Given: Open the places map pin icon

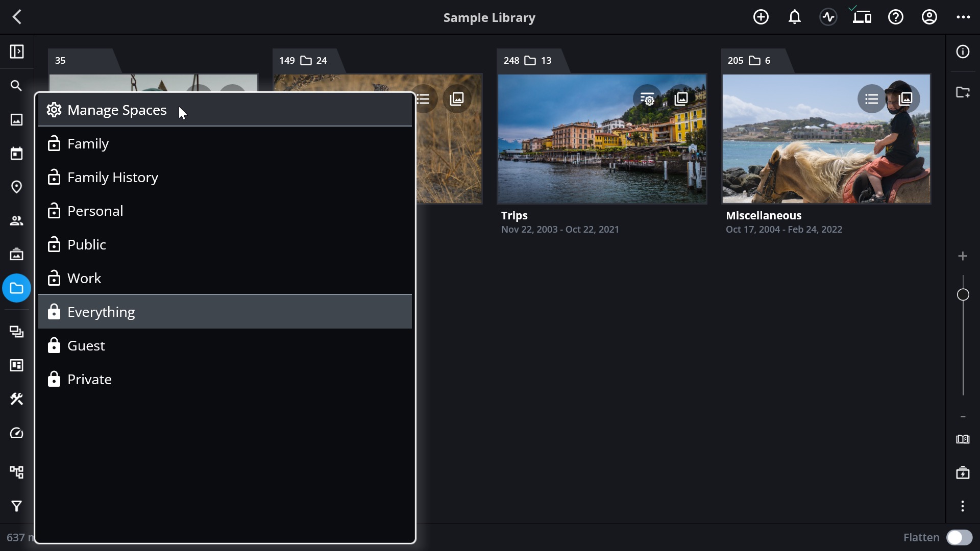Looking at the screenshot, I should [x=16, y=187].
